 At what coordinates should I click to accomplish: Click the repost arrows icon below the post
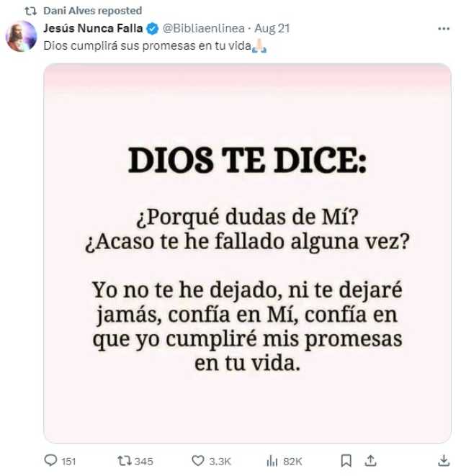click(125, 461)
